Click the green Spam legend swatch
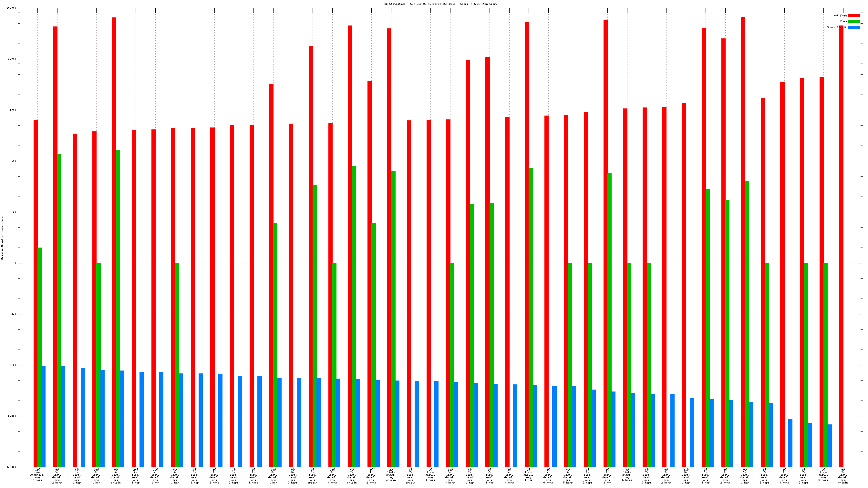 pyautogui.click(x=853, y=21)
